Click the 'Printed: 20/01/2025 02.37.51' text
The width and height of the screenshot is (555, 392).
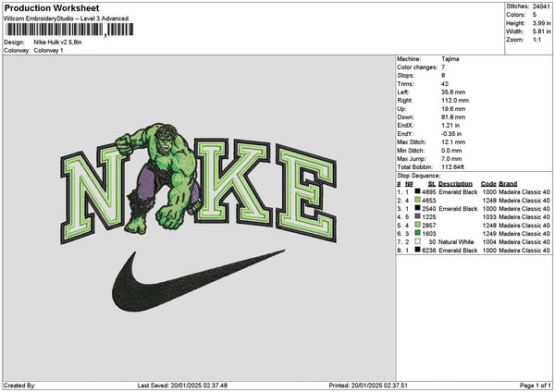pyautogui.click(x=368, y=386)
